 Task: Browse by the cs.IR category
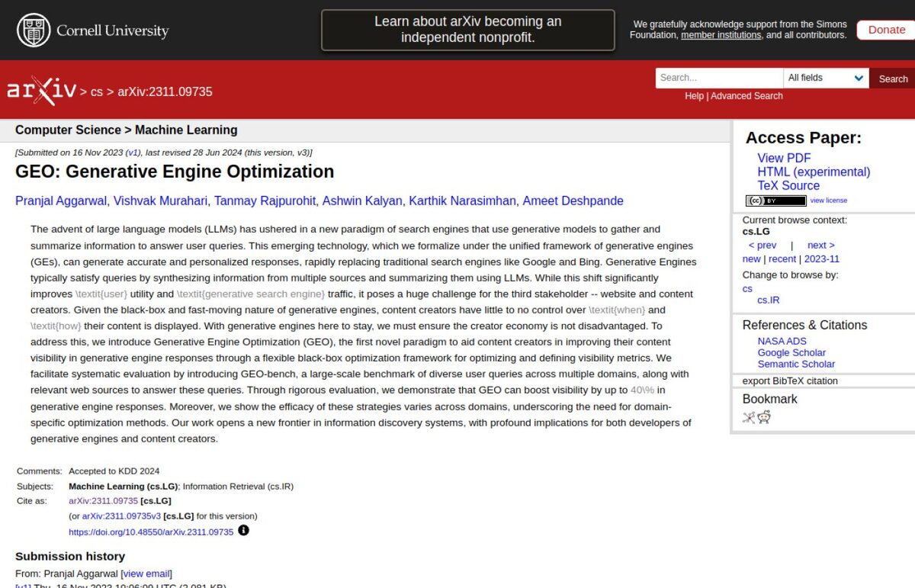[769, 300]
